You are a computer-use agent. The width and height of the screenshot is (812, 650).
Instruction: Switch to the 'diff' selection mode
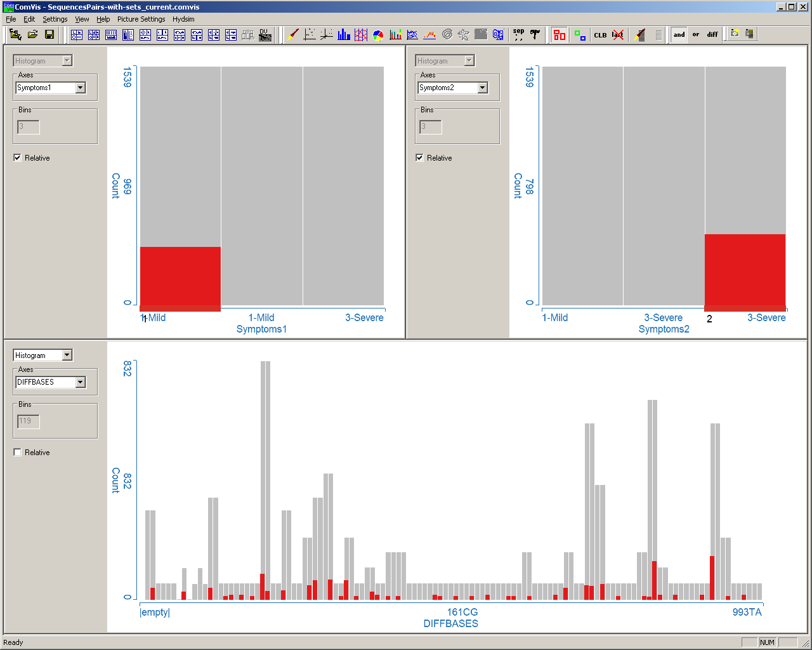click(x=712, y=35)
